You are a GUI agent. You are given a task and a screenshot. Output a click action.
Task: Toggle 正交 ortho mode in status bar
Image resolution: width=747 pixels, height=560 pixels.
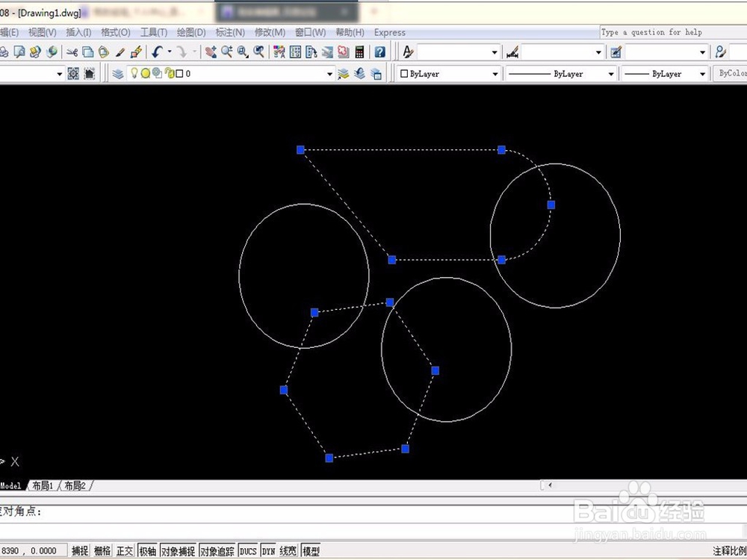click(125, 551)
